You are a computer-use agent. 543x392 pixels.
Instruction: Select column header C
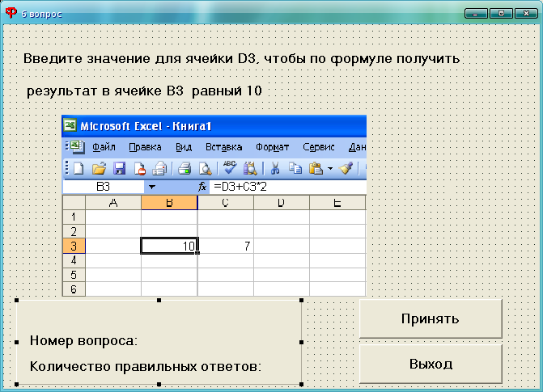click(x=226, y=203)
